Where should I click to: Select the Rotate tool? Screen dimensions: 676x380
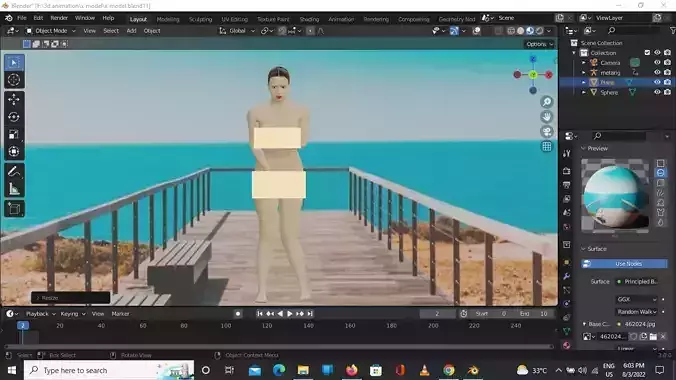[14, 117]
